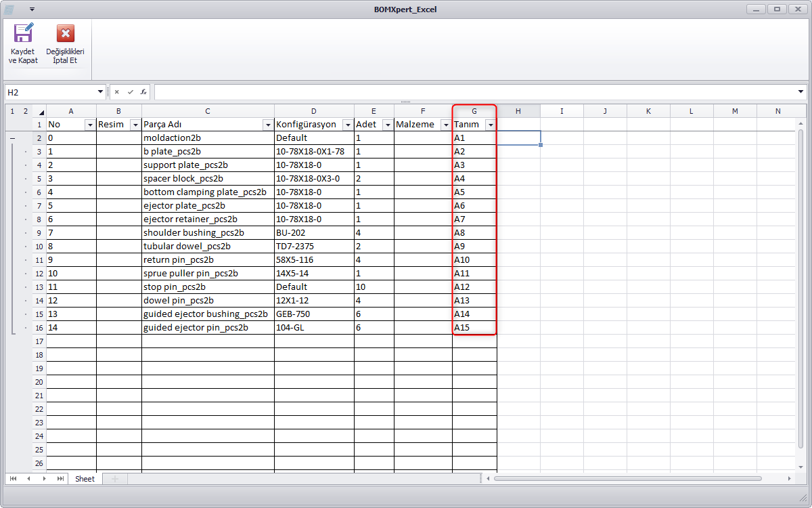
Task: Select row header 2
Action: pyautogui.click(x=39, y=138)
